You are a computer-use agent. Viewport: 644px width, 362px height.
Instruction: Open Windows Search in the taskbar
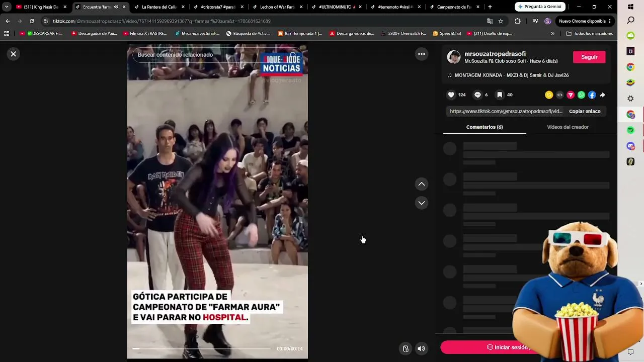(x=630, y=20)
